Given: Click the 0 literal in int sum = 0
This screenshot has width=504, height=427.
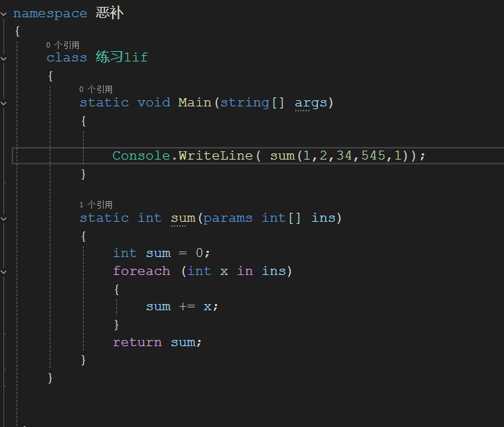Looking at the screenshot, I should click(x=199, y=253).
